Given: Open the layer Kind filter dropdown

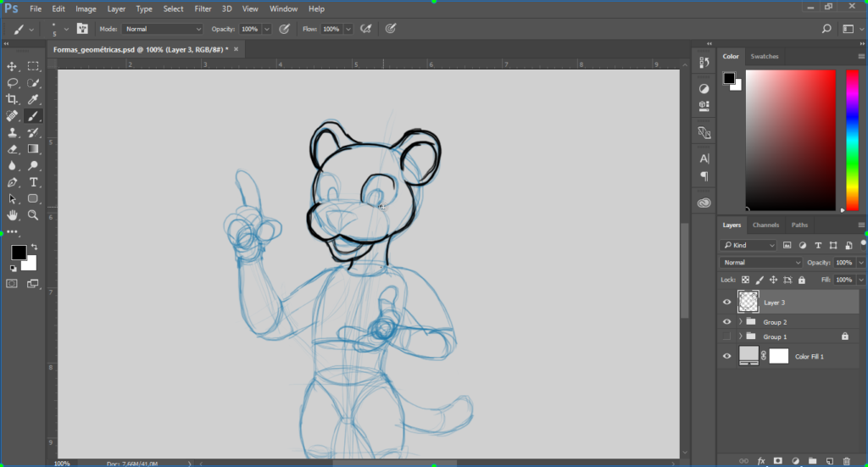Looking at the screenshot, I should (749, 245).
